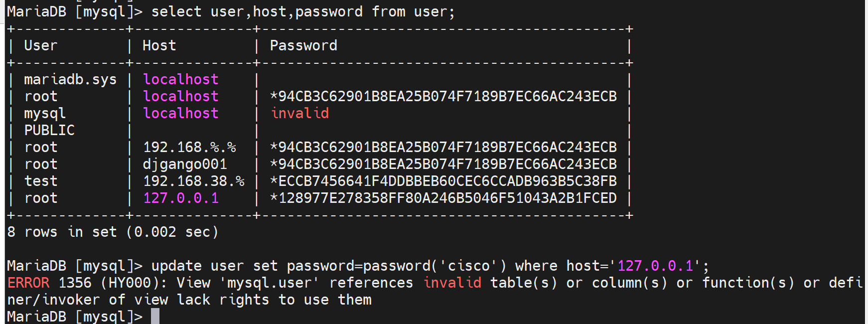Screen dimensions: 868x324
Task: Click the red ERROR word
Action: coord(28,283)
